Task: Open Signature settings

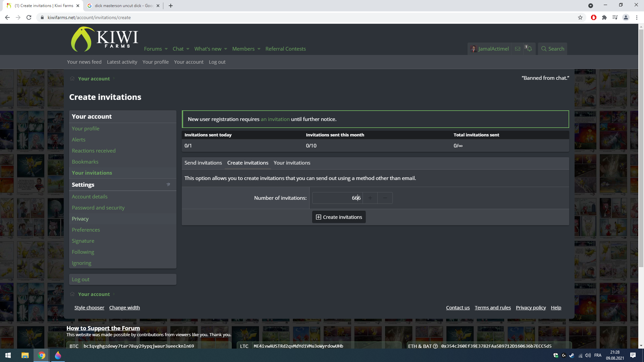Action: (x=83, y=241)
